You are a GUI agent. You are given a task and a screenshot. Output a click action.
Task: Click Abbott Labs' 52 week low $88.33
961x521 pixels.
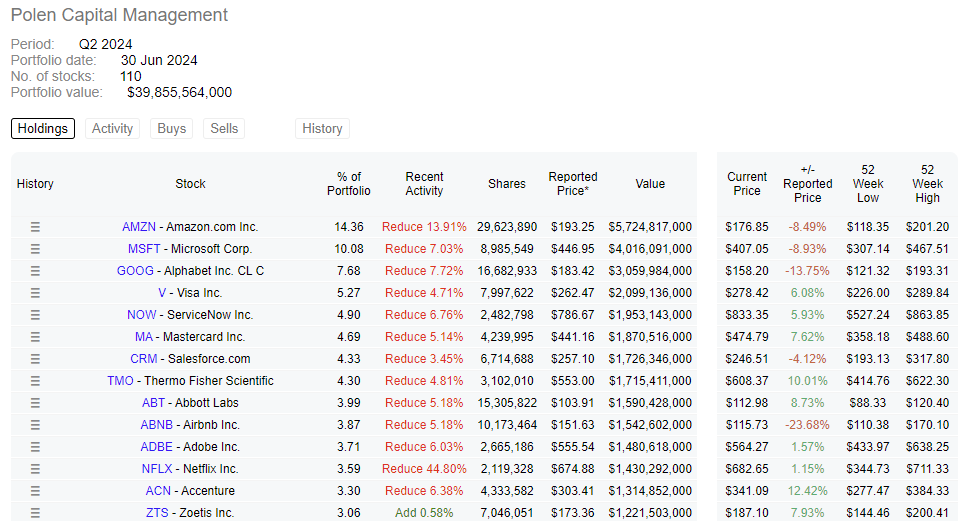tap(868, 403)
